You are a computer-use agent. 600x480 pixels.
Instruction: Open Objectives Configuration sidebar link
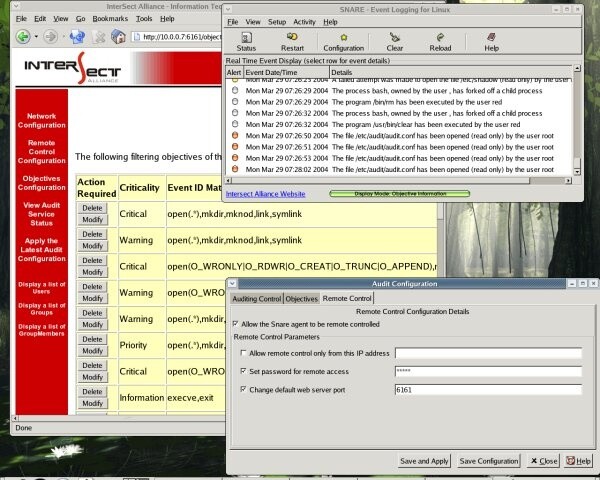click(41, 183)
